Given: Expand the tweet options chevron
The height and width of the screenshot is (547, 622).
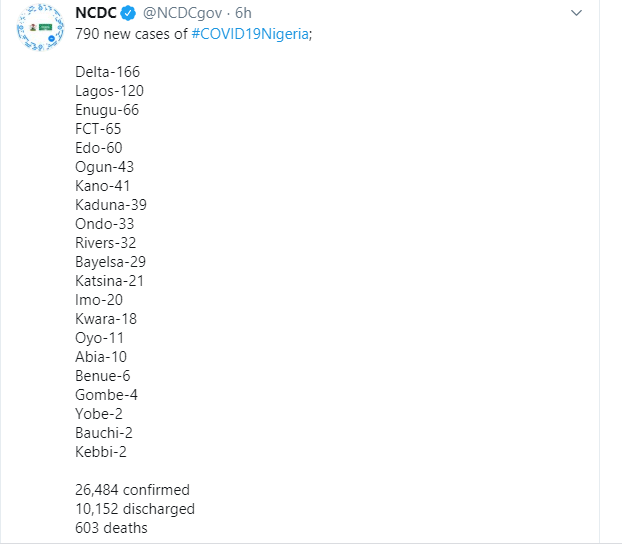Looking at the screenshot, I should (576, 13).
